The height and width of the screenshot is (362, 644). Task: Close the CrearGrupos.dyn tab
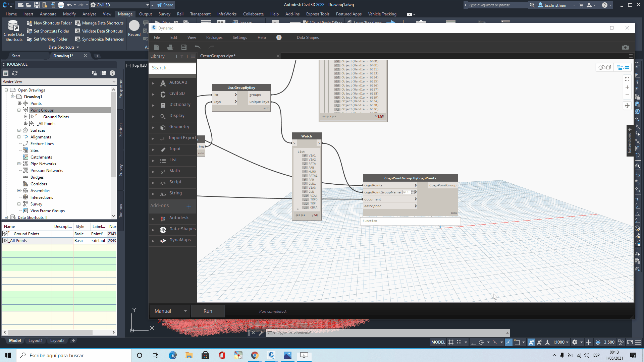[278, 56]
